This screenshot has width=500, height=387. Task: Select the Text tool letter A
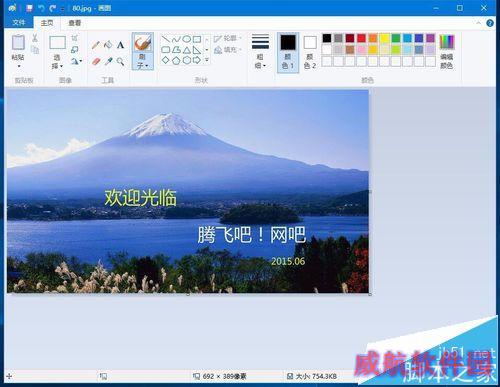[x=120, y=45]
